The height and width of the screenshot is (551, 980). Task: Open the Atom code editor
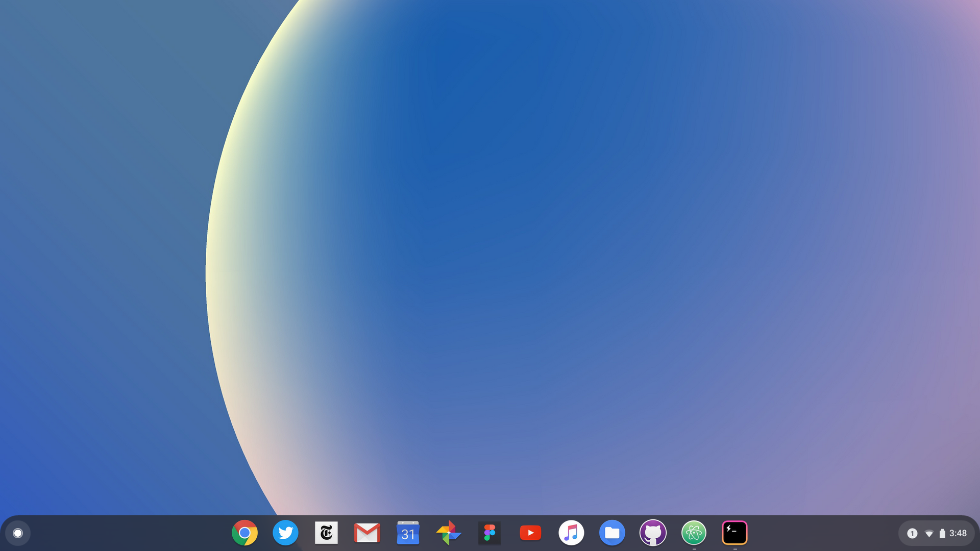[x=694, y=533]
